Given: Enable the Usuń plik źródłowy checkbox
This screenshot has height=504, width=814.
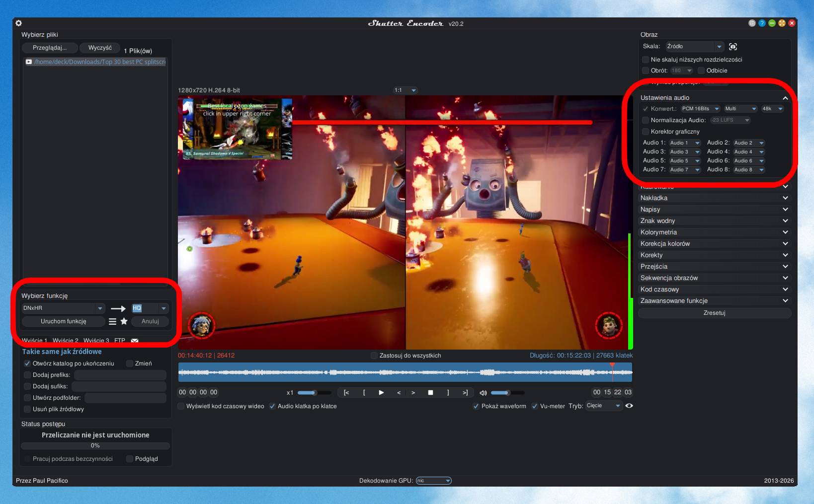Looking at the screenshot, I should (27, 409).
